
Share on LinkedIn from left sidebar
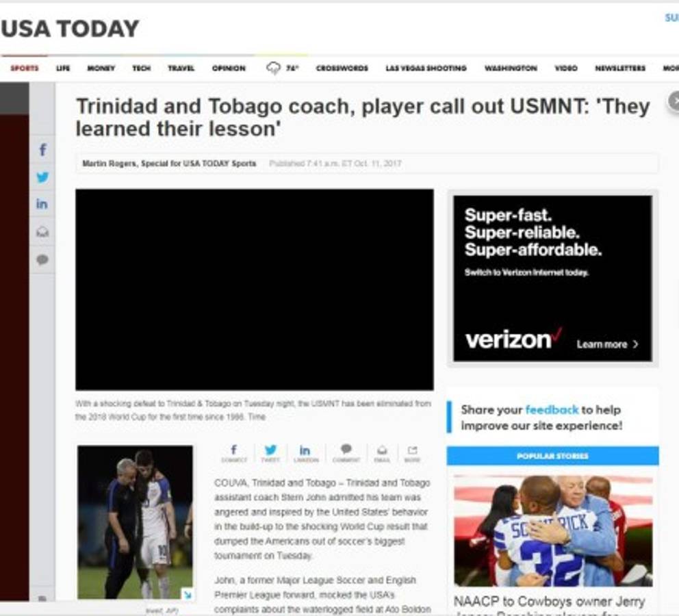[42, 204]
